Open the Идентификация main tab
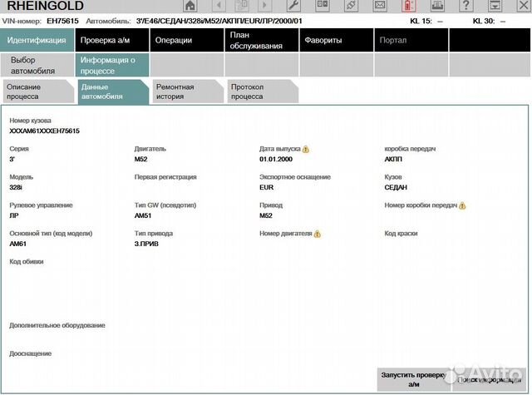The height and width of the screenshot is (395, 532). 37,40
